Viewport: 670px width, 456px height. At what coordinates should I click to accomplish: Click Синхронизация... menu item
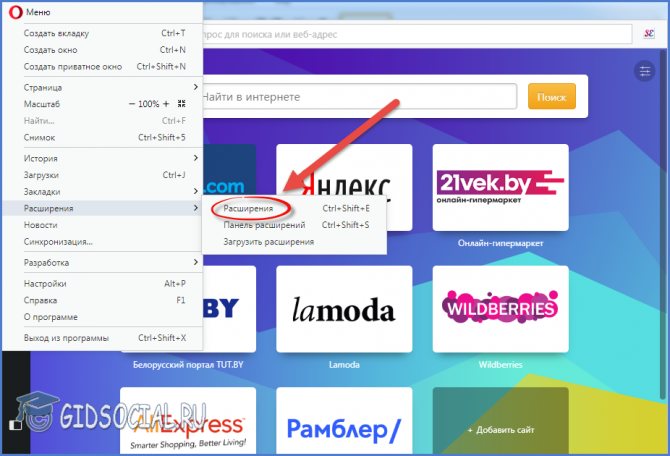(x=103, y=242)
